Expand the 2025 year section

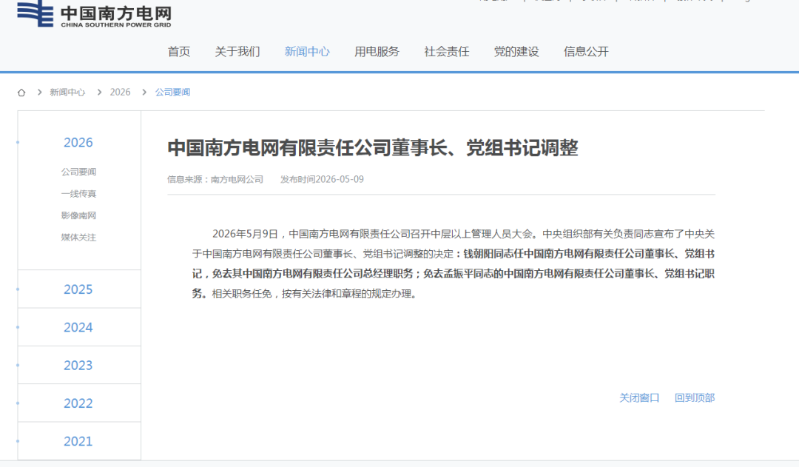point(78,290)
